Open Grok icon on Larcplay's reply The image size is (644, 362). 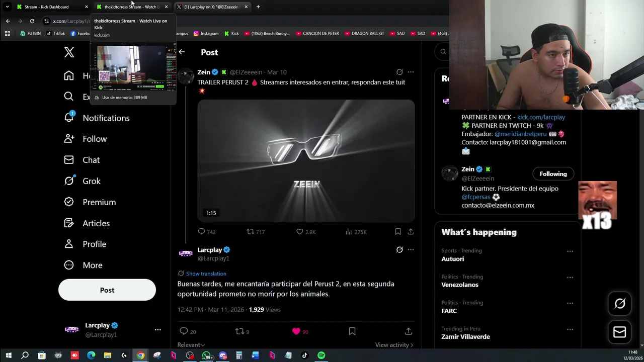[399, 249]
